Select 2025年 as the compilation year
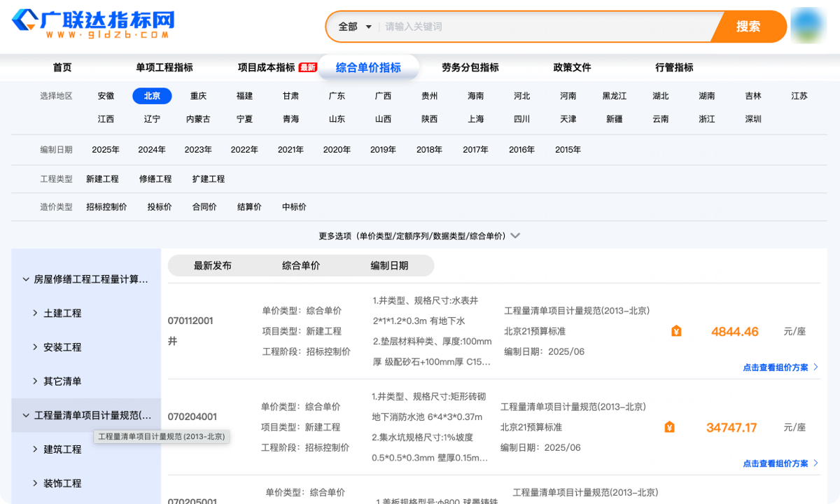Image resolution: width=840 pixels, height=504 pixels. 106,150
